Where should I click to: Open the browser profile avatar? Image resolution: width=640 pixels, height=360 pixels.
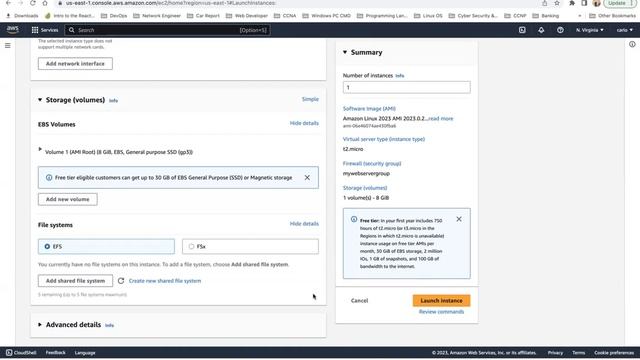coord(597,3)
